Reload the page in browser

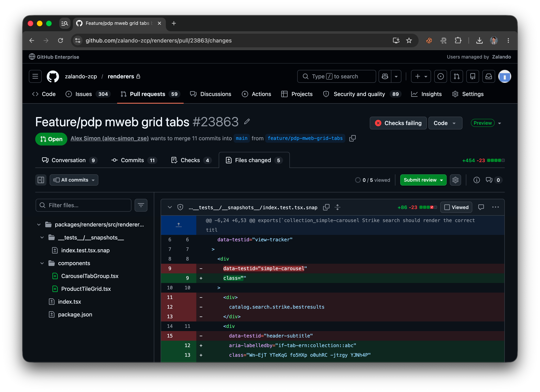(60, 40)
